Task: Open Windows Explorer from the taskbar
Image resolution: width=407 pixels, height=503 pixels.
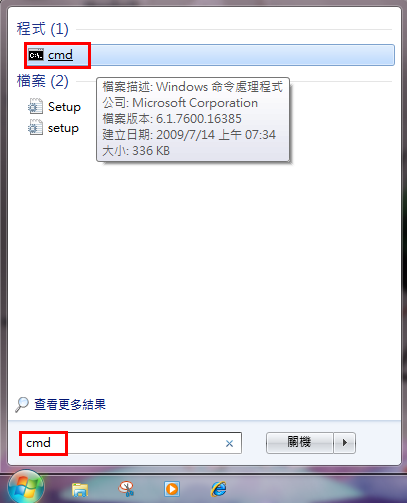Action: point(80,489)
